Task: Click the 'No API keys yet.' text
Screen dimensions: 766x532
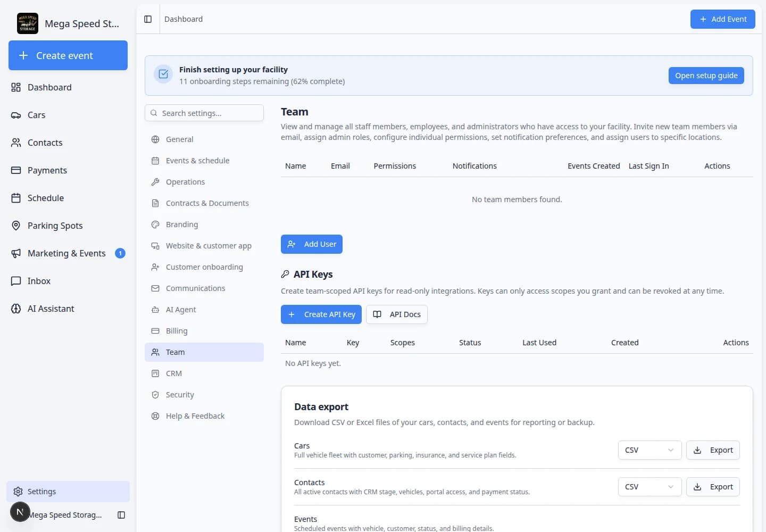Action: coord(313,363)
